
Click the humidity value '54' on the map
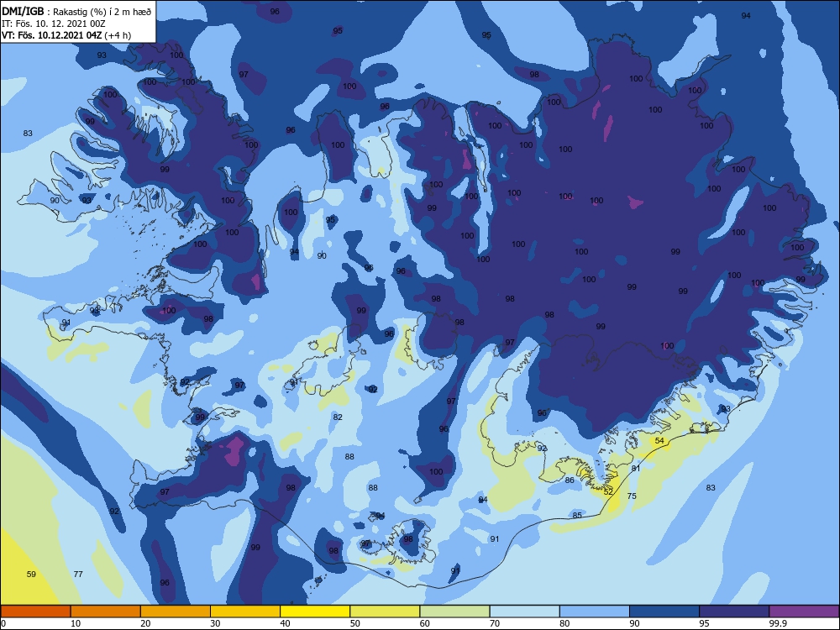point(659,440)
